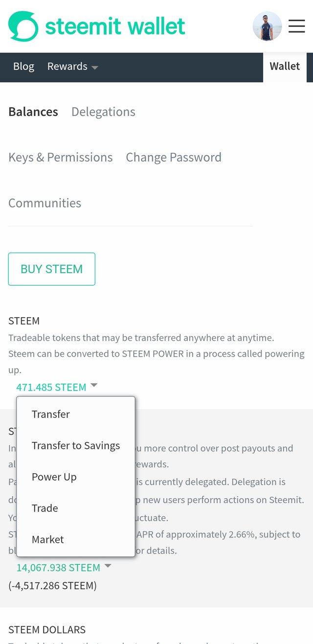Viewport: 313px width, 644px height.
Task: Open the user profile avatar
Action: pyautogui.click(x=267, y=26)
